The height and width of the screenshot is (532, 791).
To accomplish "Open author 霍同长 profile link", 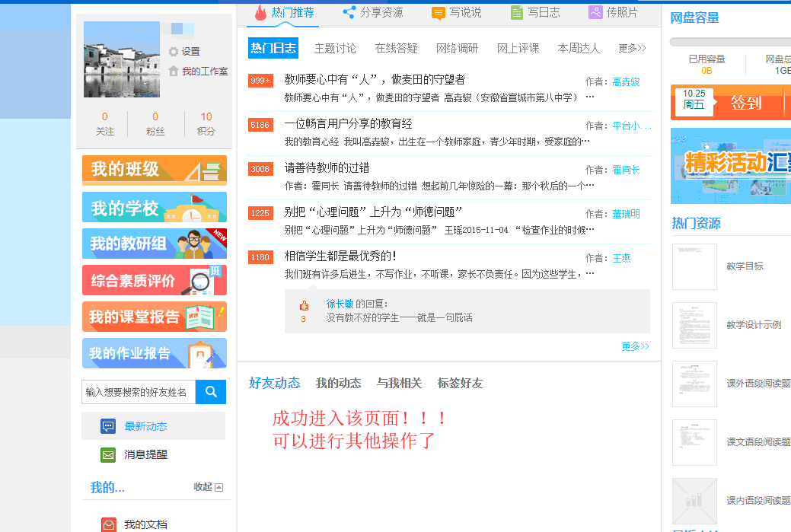I will pos(626,170).
